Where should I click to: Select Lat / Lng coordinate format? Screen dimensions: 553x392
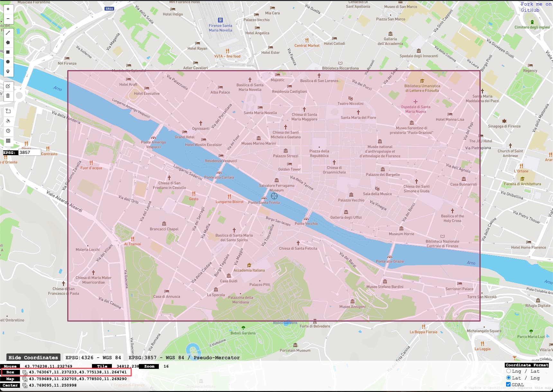point(509,378)
